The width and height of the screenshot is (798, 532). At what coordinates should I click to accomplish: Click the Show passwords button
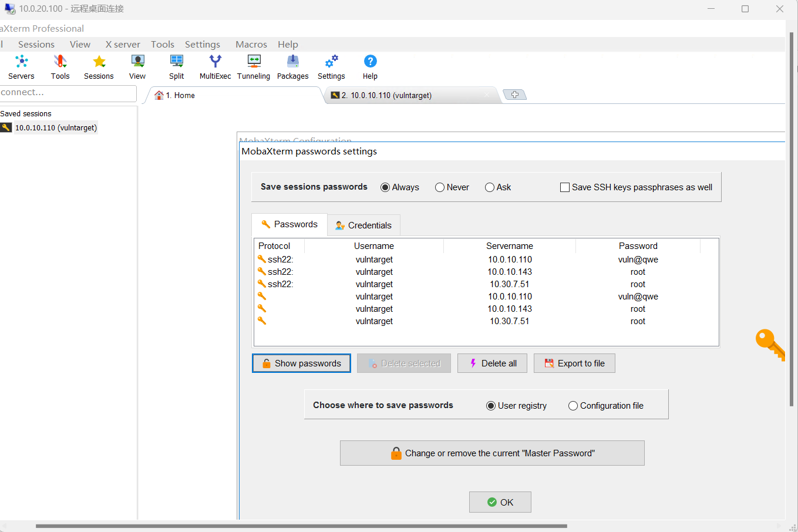301,363
